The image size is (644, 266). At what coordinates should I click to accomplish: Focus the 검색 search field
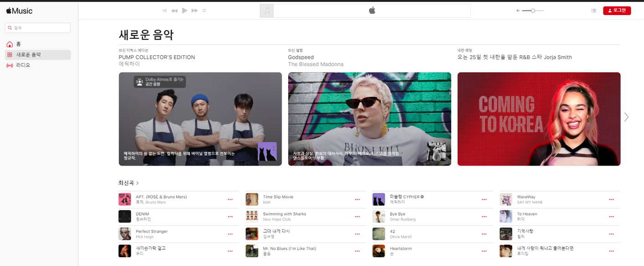coord(38,28)
